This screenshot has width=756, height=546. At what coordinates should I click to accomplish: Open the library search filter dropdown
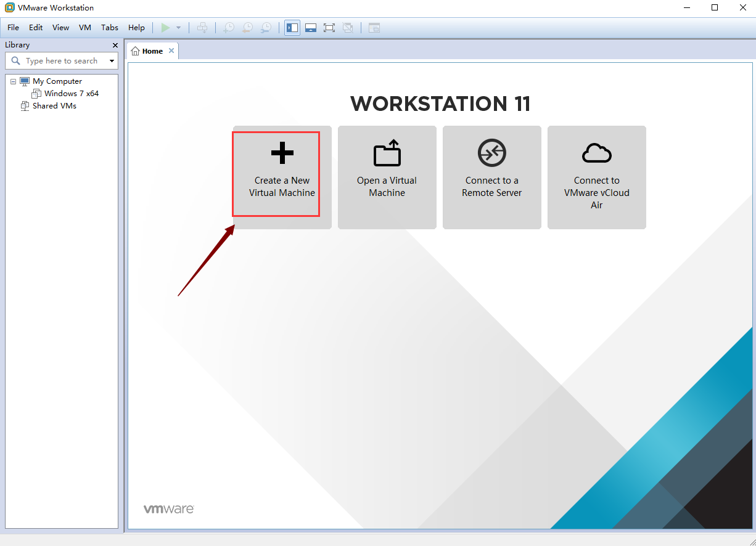pyautogui.click(x=112, y=61)
